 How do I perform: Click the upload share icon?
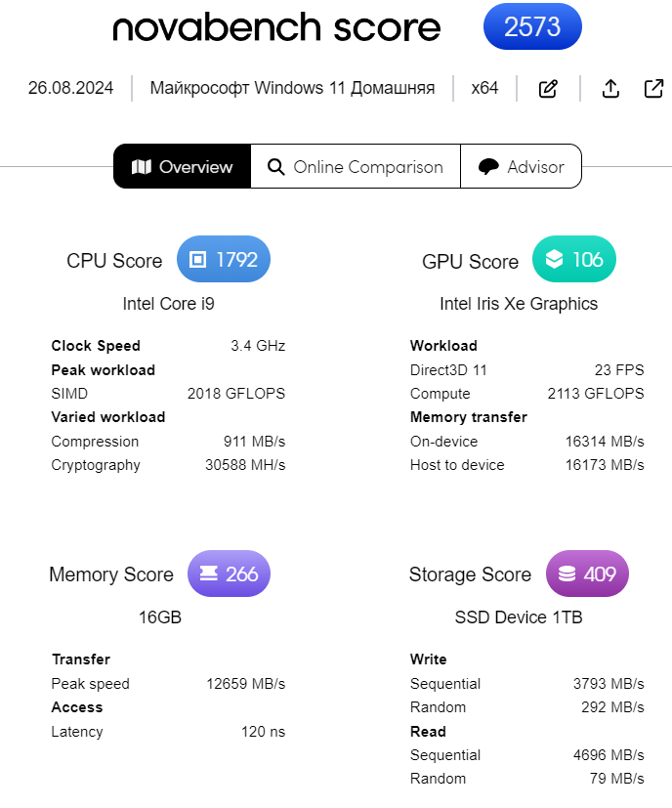tap(610, 89)
